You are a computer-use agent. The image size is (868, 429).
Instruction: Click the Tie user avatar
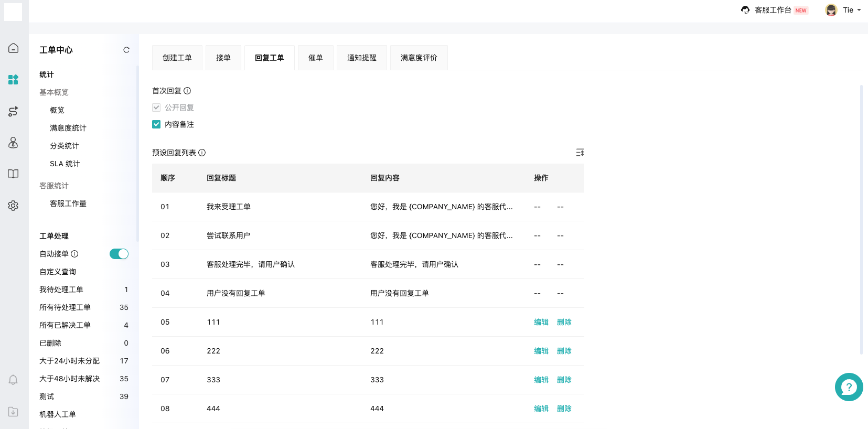click(831, 10)
